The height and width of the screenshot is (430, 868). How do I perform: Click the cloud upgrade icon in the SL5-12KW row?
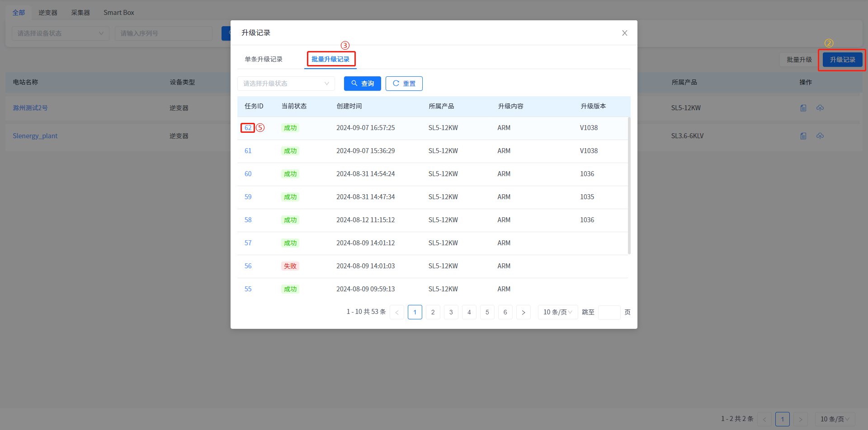point(820,108)
